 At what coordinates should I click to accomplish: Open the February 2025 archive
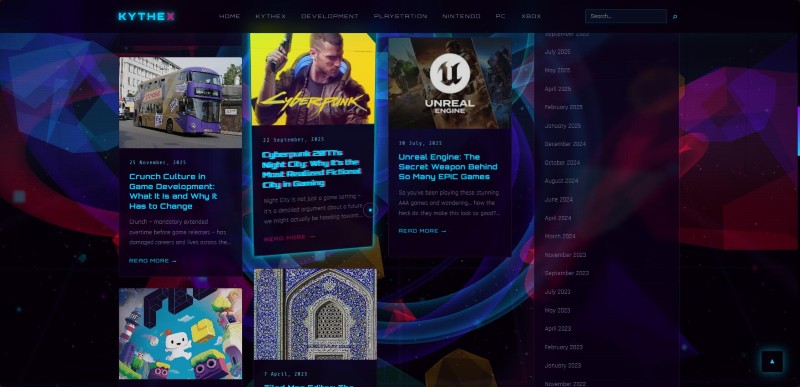point(563,107)
